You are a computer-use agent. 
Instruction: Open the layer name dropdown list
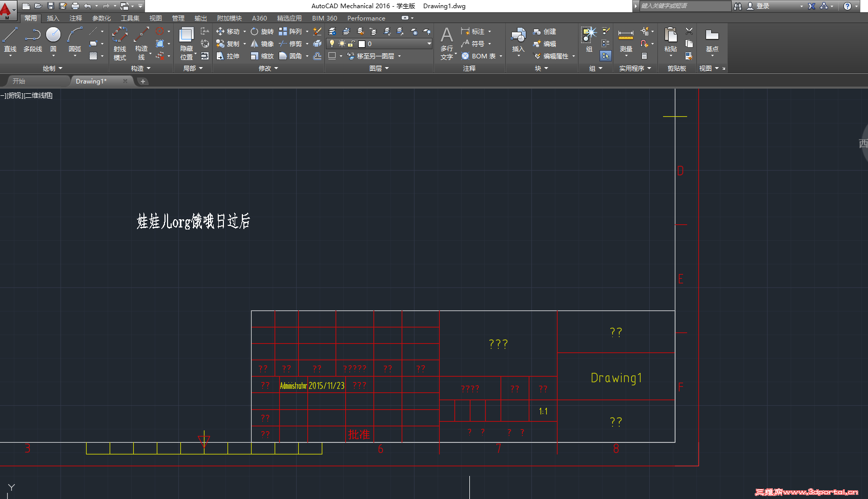[x=429, y=44]
